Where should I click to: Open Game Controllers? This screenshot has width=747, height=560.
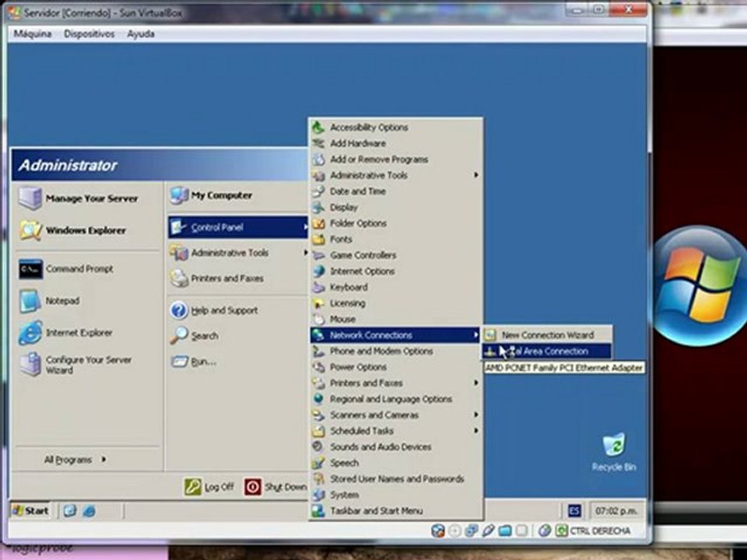396,255
